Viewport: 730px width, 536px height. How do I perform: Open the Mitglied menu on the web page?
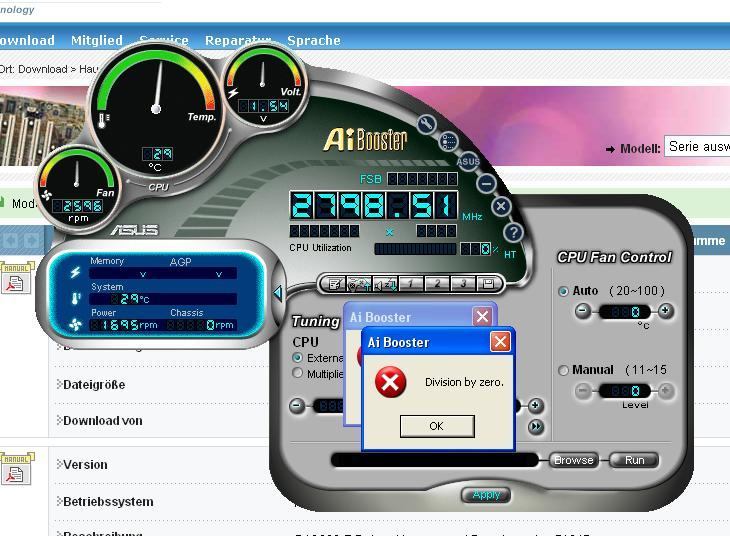(x=97, y=41)
